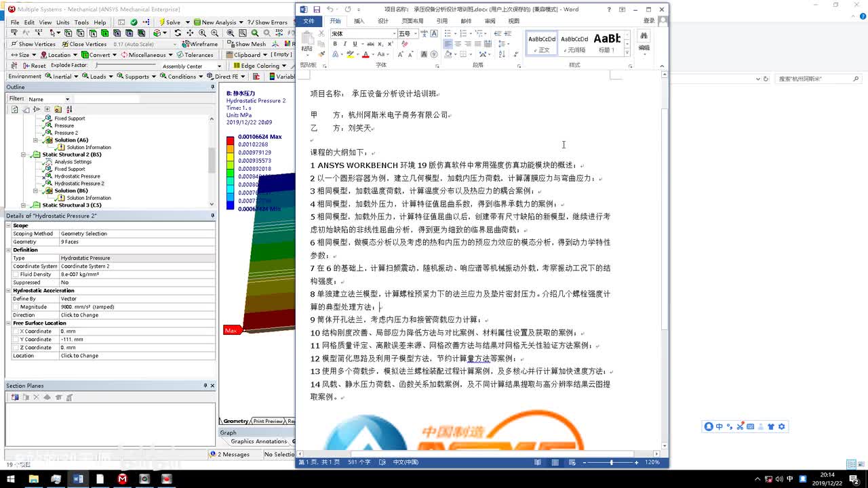Click the Show Errors button

267,22
